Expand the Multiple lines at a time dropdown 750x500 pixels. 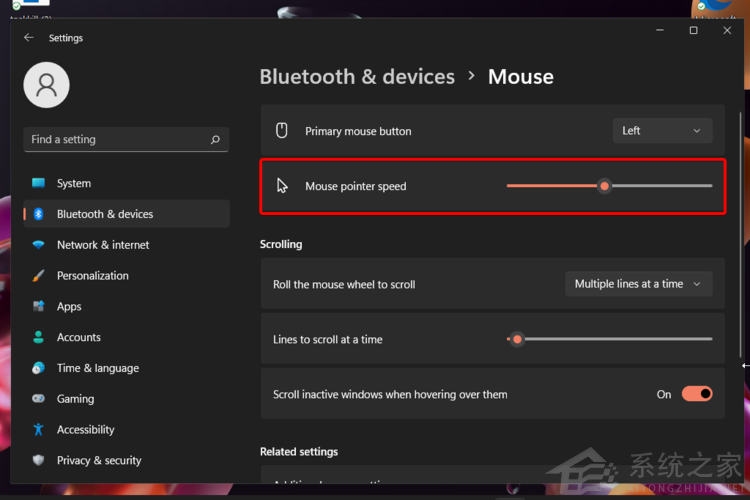click(638, 284)
